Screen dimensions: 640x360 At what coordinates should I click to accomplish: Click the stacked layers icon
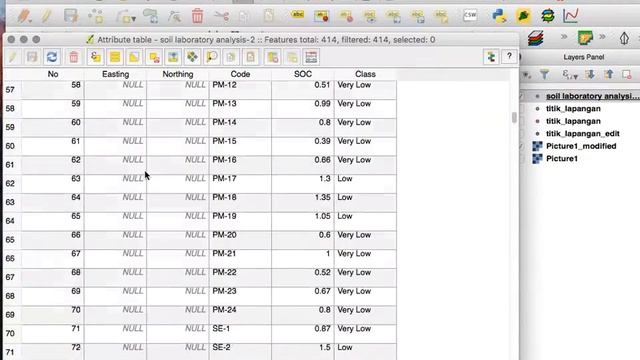coord(536,38)
